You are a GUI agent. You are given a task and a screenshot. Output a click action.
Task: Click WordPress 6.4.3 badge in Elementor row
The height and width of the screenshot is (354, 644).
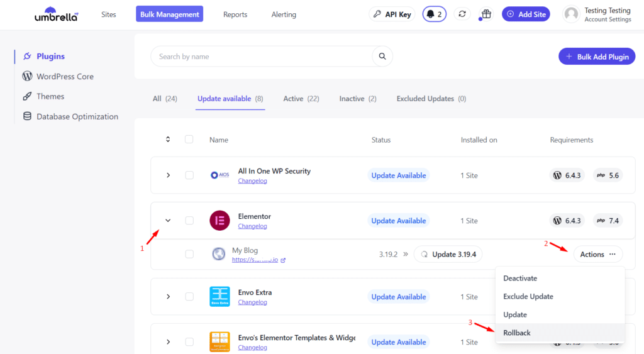coord(567,221)
